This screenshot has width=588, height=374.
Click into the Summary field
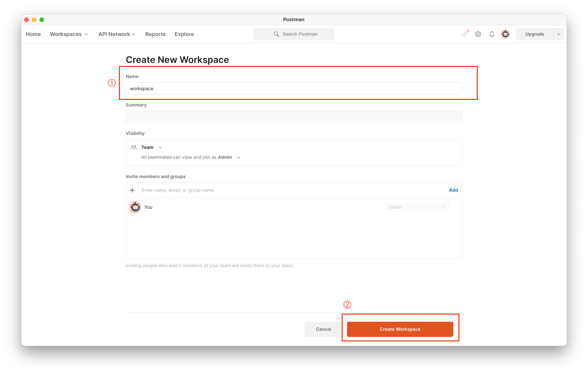click(294, 117)
